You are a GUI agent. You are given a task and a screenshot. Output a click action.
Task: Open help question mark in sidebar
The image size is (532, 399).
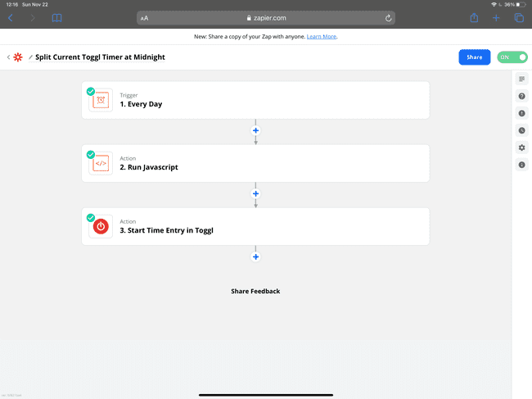coord(522,96)
